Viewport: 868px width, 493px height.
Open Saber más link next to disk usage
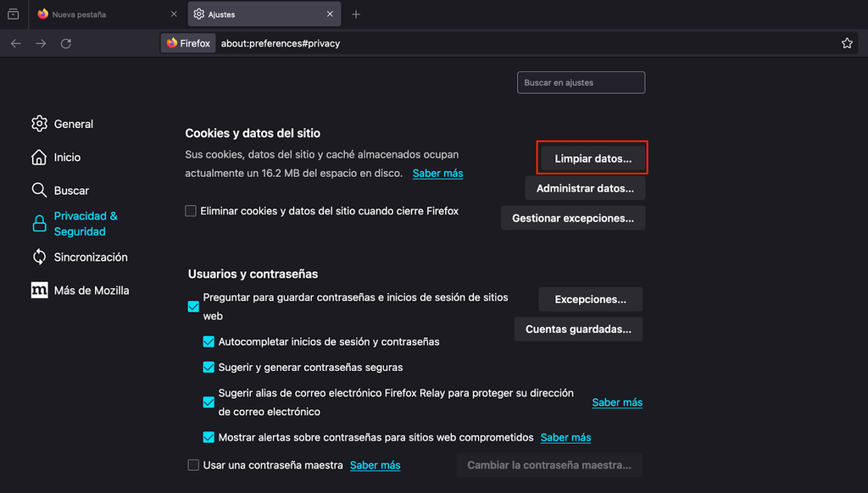[437, 173]
